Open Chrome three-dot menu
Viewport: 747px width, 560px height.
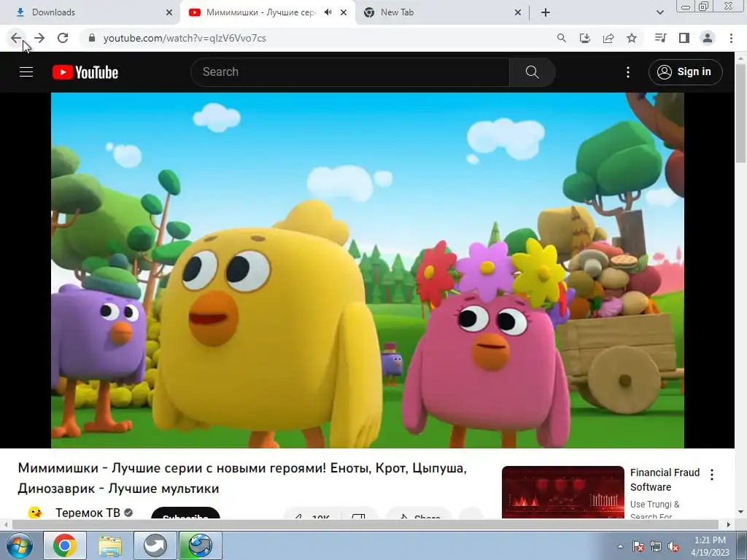click(x=731, y=38)
